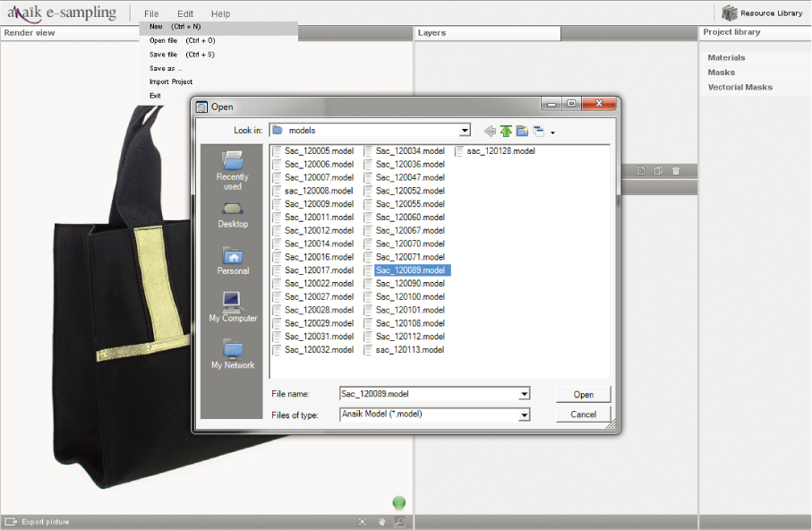Select sac_120008.model in the file list
812x530 pixels.
coord(319,191)
